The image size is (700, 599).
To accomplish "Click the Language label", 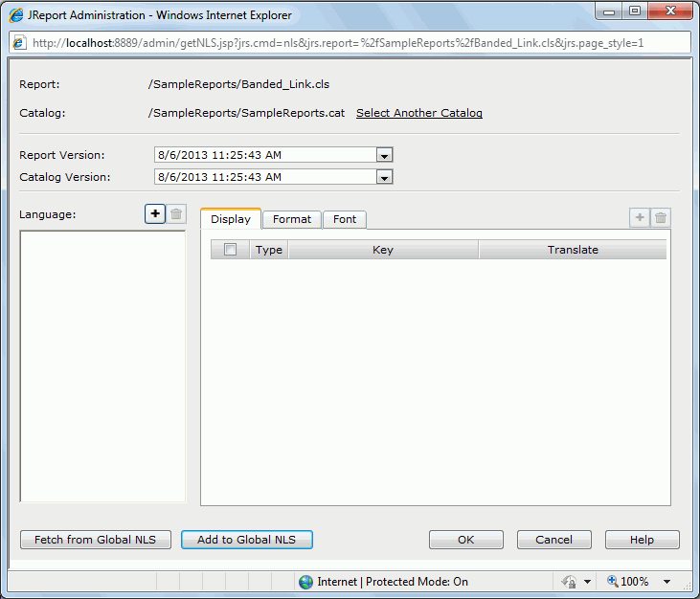I will point(48,214).
